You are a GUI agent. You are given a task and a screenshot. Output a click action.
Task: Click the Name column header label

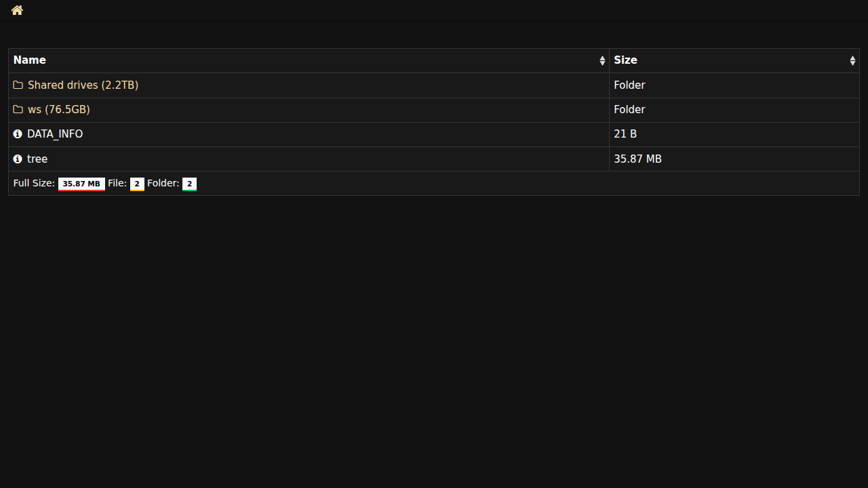(30, 60)
